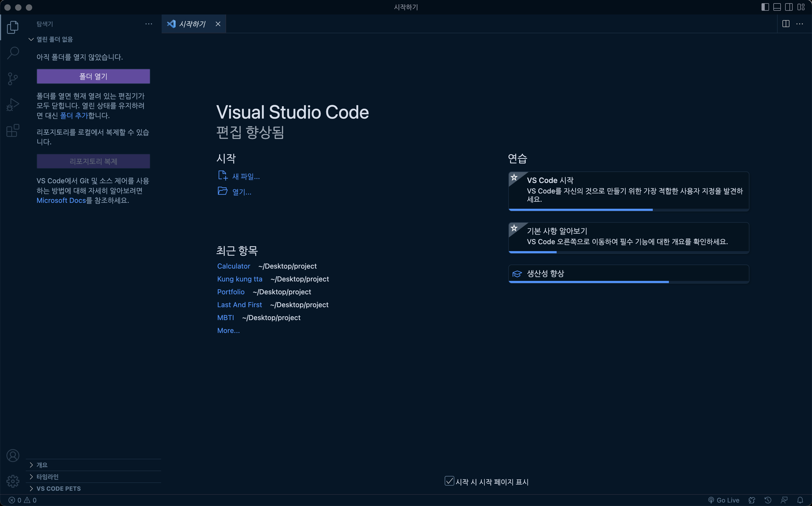The image size is (812, 506).
Task: Toggle bottom panel layout icon
Action: (777, 7)
